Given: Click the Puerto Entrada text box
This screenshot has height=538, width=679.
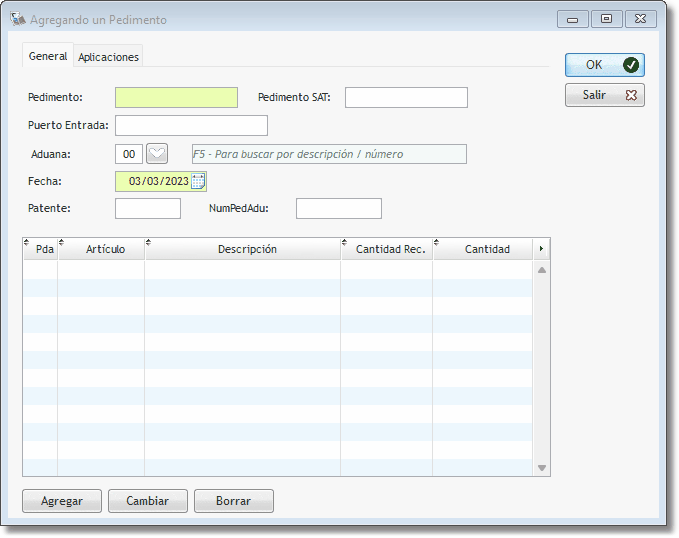Looking at the screenshot, I should (x=191, y=126).
